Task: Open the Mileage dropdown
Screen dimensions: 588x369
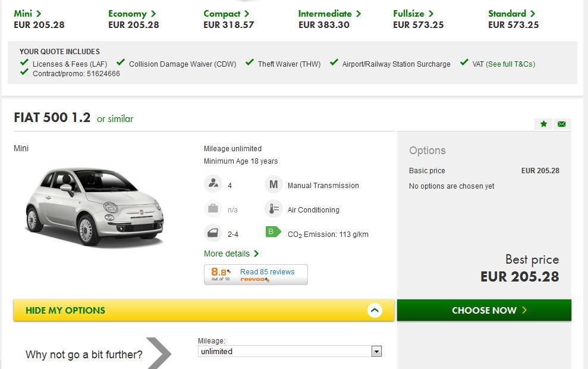Action: click(x=290, y=351)
